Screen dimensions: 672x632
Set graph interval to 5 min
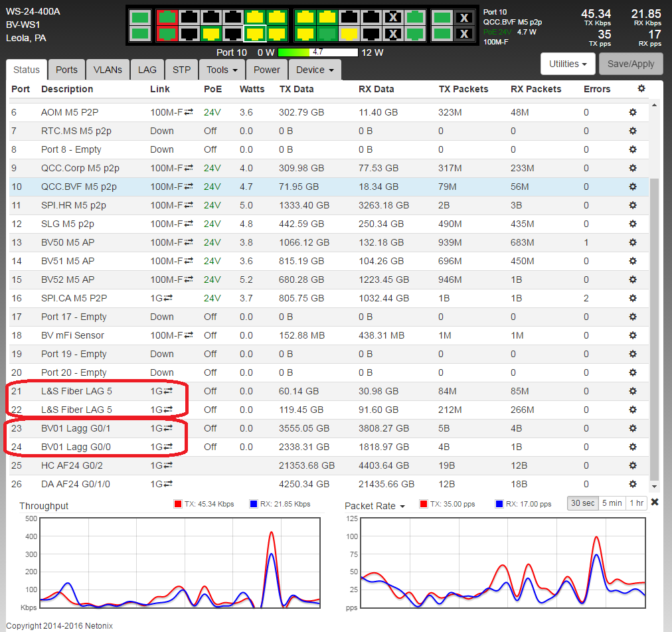pyautogui.click(x=612, y=503)
